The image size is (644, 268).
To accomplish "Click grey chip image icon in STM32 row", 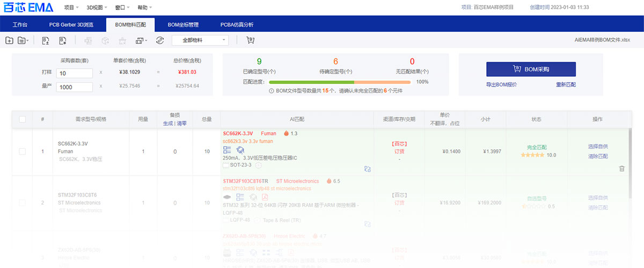I will coord(227,197).
